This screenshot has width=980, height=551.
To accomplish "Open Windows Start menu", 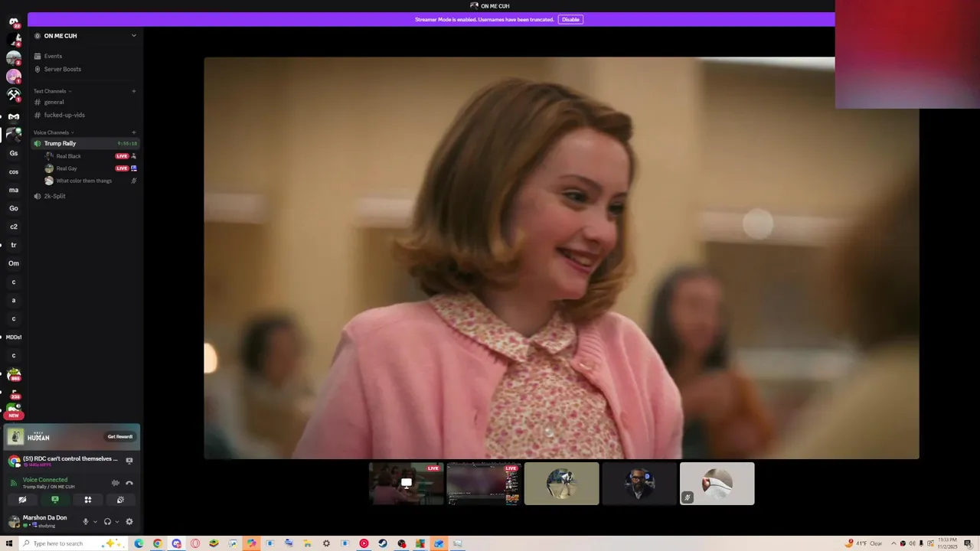I will pyautogui.click(x=9, y=543).
